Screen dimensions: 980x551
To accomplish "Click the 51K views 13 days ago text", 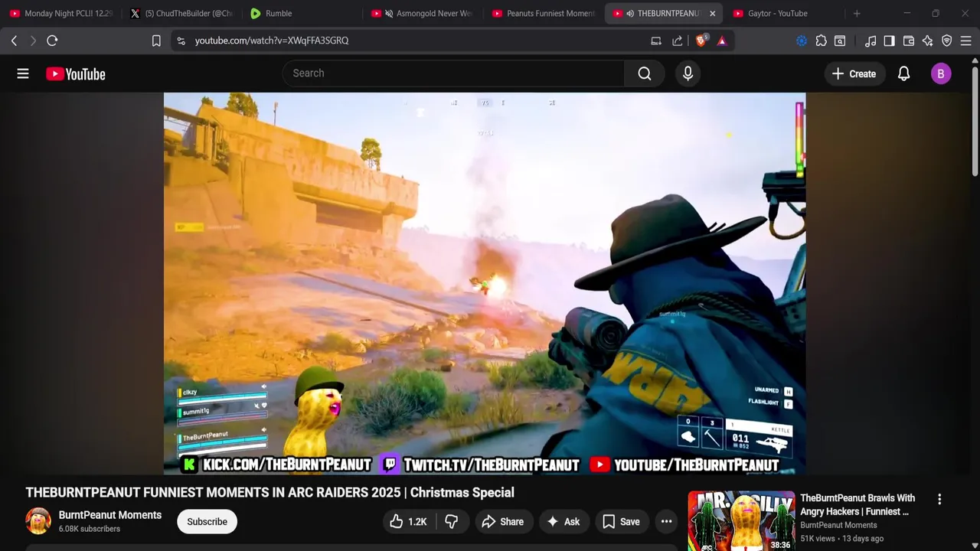I will (x=841, y=539).
